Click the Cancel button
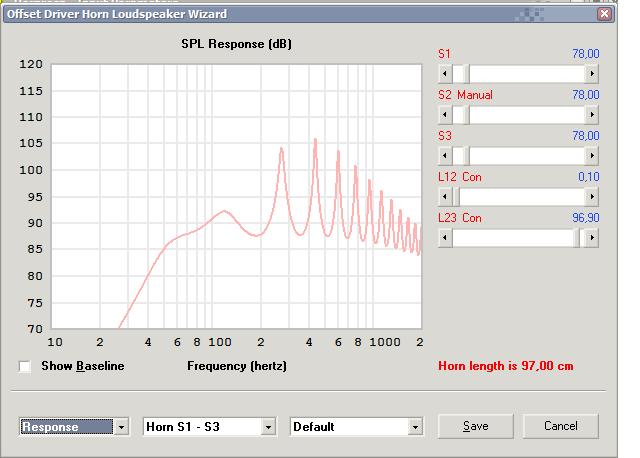The width and height of the screenshot is (640, 458). [x=560, y=426]
